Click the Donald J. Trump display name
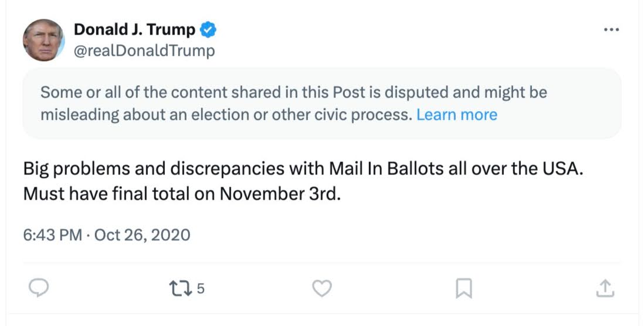This screenshot has height=326, width=644. 135,29
